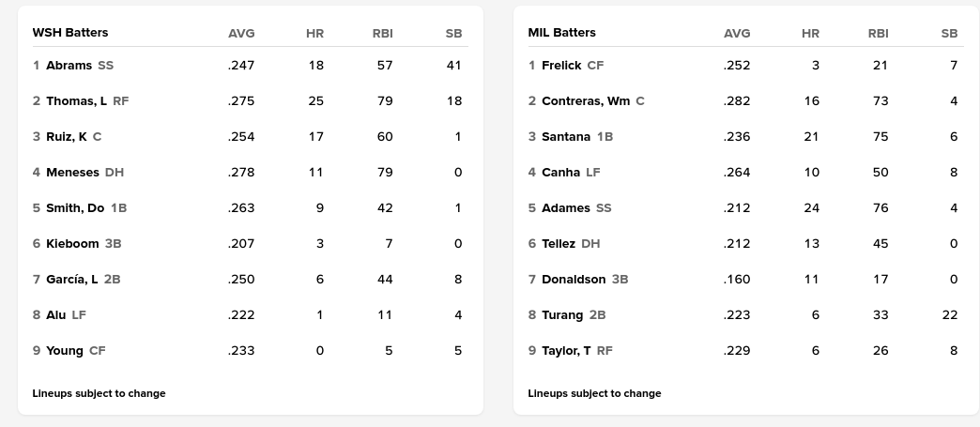Click Canha left fielder link

560,173
